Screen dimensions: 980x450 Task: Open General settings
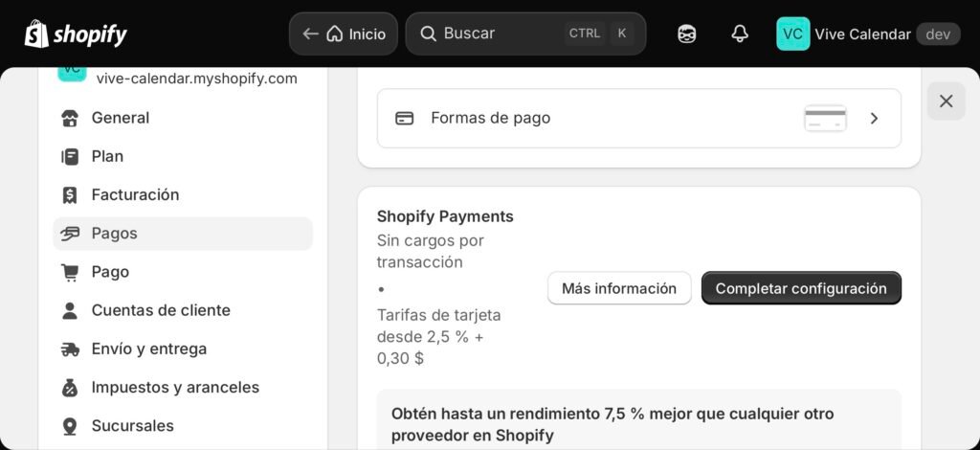pyautogui.click(x=183, y=118)
